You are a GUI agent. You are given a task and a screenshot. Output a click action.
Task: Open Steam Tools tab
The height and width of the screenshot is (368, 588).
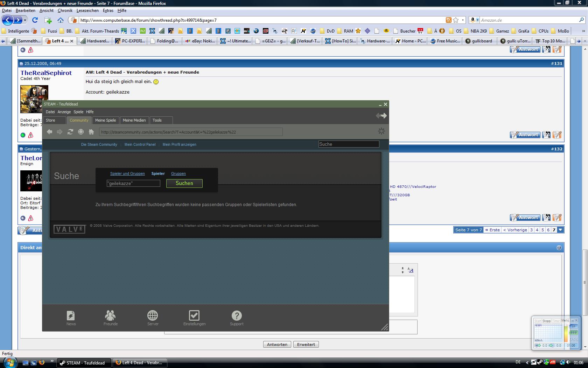click(x=161, y=120)
